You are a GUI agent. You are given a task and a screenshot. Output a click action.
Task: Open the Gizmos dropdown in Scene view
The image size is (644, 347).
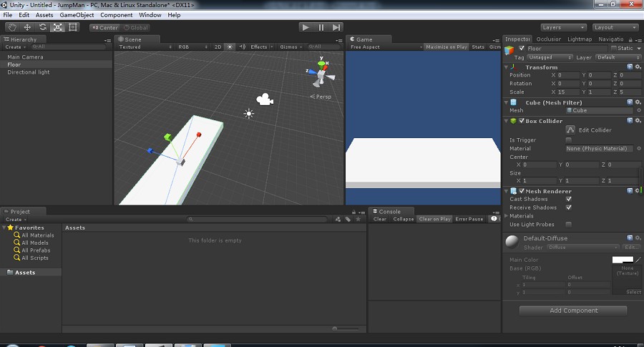[x=291, y=47]
